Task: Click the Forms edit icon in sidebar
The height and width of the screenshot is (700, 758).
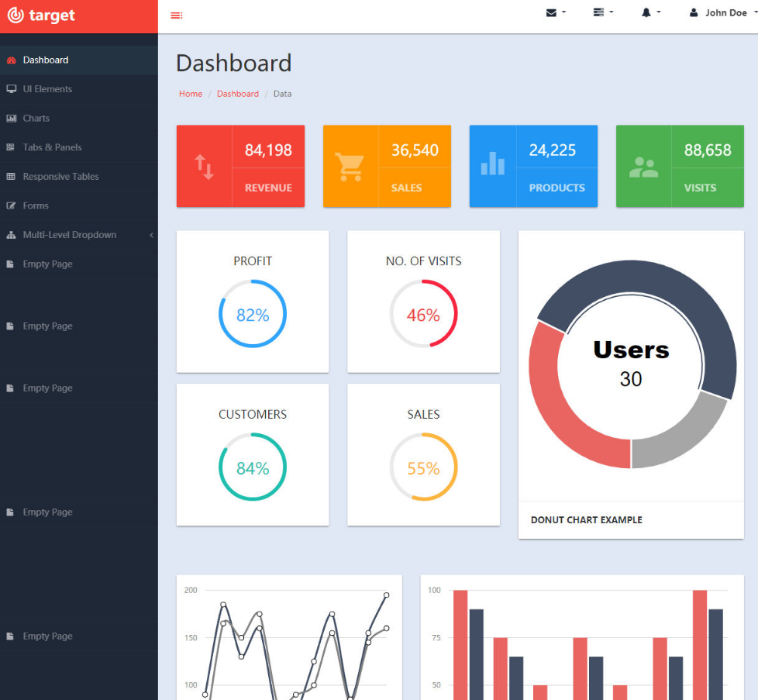Action: 11,206
